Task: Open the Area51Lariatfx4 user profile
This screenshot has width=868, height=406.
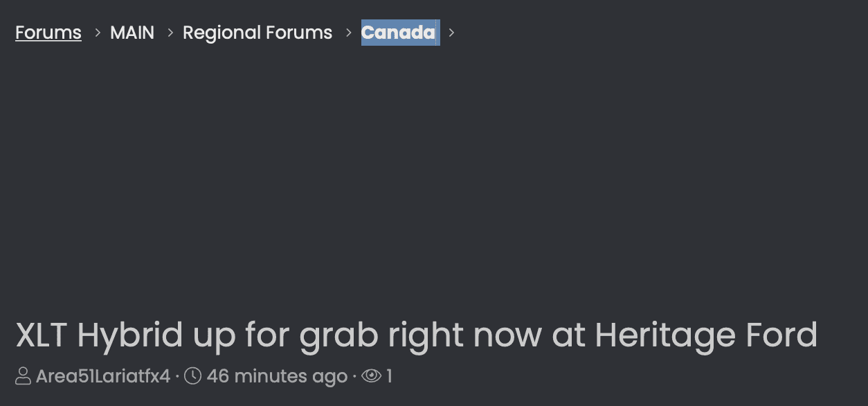Action: (103, 376)
